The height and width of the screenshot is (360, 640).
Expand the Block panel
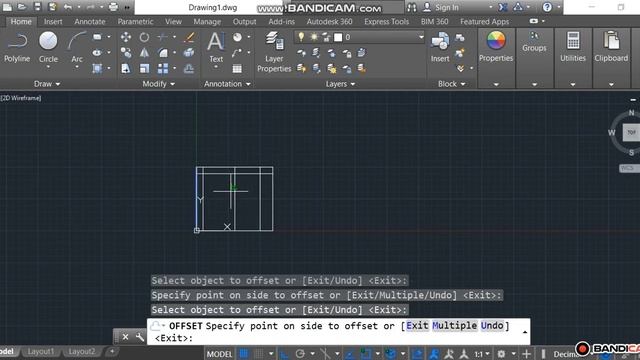451,84
